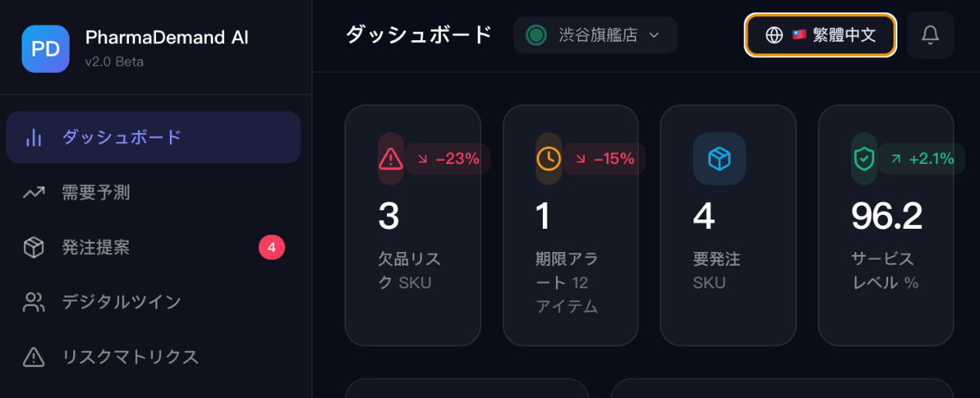Expand the store selector chevron arrow
This screenshot has width=980, height=398.
click(654, 35)
